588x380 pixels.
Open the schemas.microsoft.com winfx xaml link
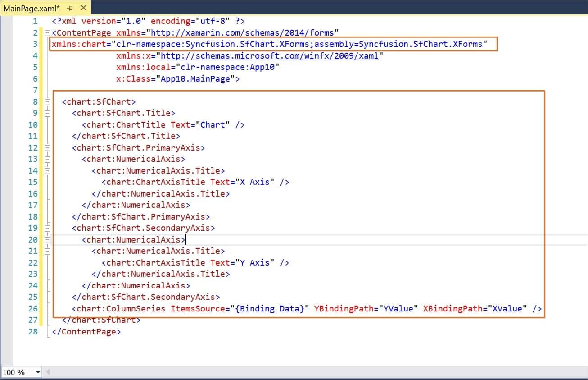(x=269, y=55)
